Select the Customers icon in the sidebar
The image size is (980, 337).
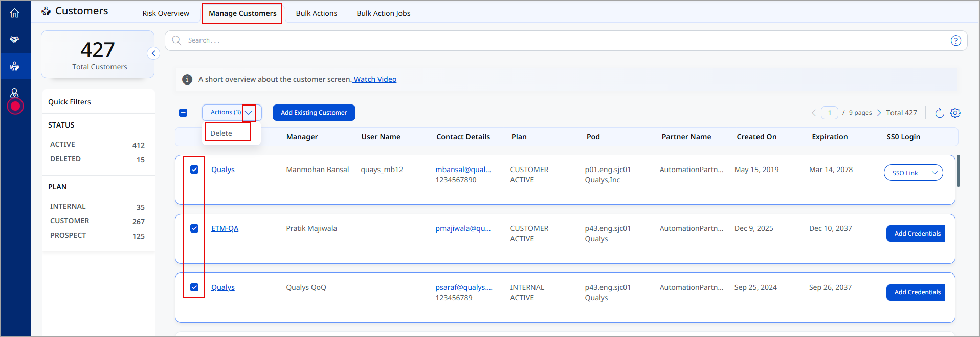click(15, 66)
